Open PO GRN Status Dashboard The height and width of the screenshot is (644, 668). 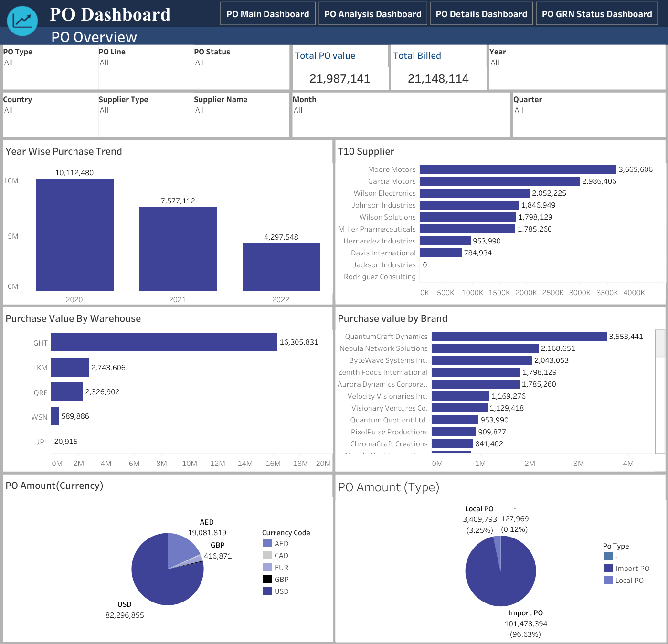coord(596,14)
